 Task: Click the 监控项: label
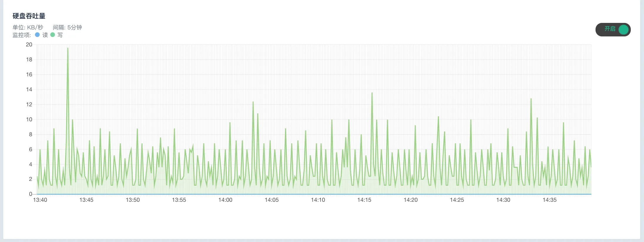[21, 35]
